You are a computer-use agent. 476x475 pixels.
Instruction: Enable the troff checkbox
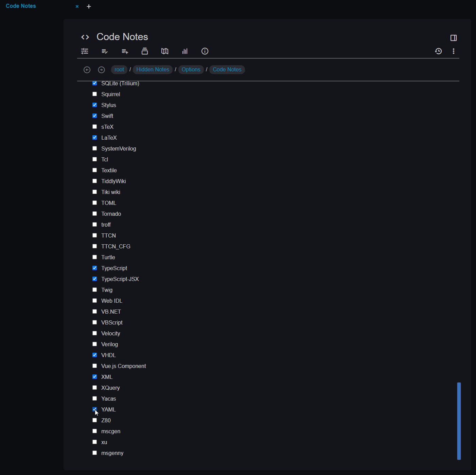pyautogui.click(x=95, y=225)
